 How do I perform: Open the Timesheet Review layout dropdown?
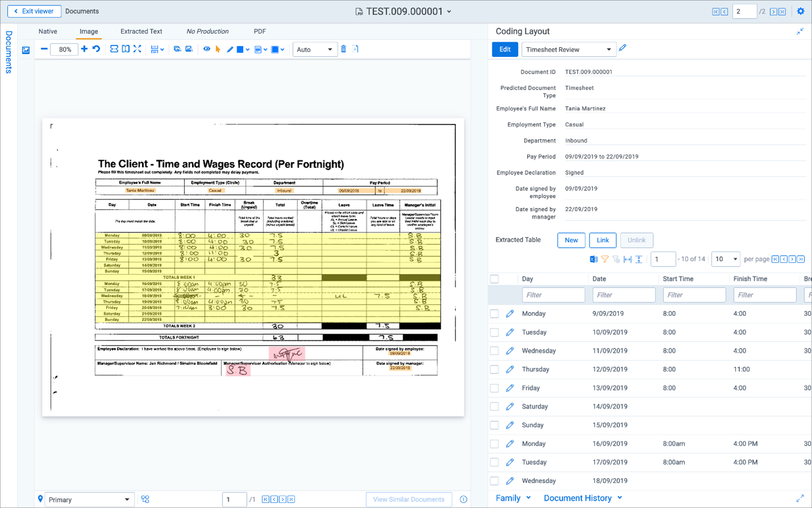point(568,49)
